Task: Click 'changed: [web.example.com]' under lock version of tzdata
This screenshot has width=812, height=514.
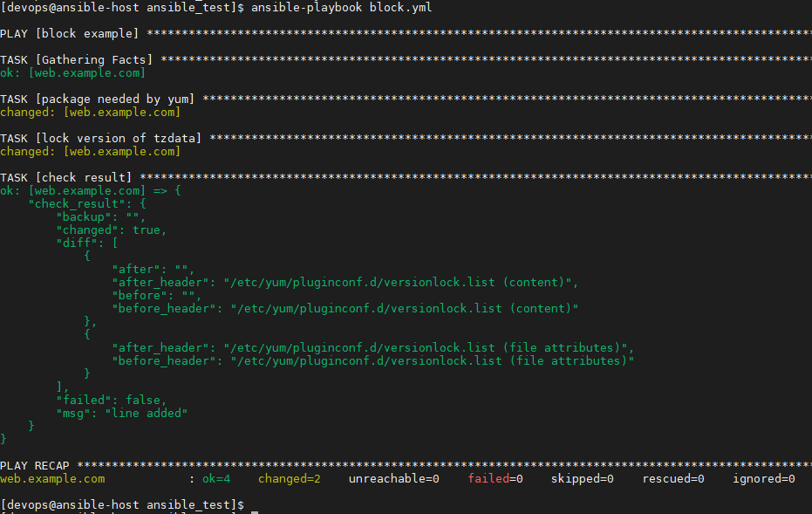Action: [90, 152]
